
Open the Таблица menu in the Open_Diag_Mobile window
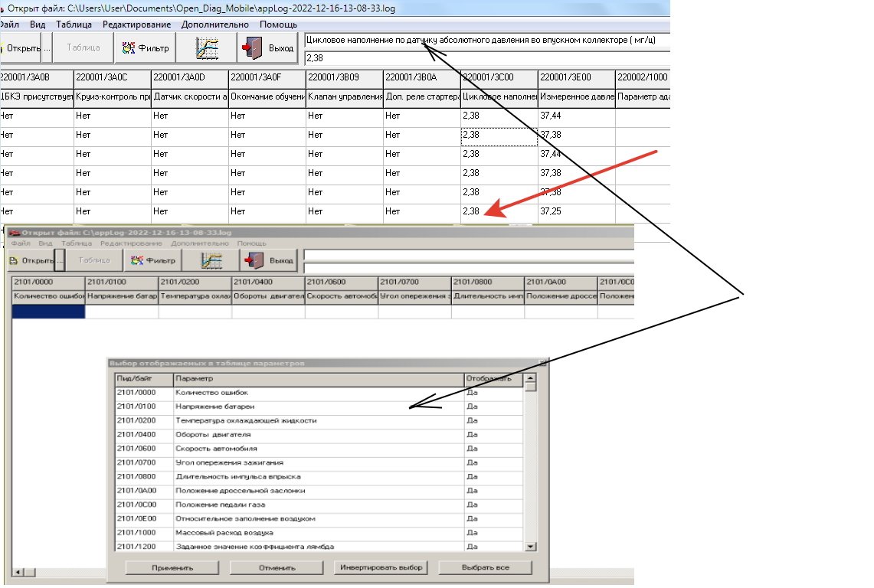(x=74, y=24)
